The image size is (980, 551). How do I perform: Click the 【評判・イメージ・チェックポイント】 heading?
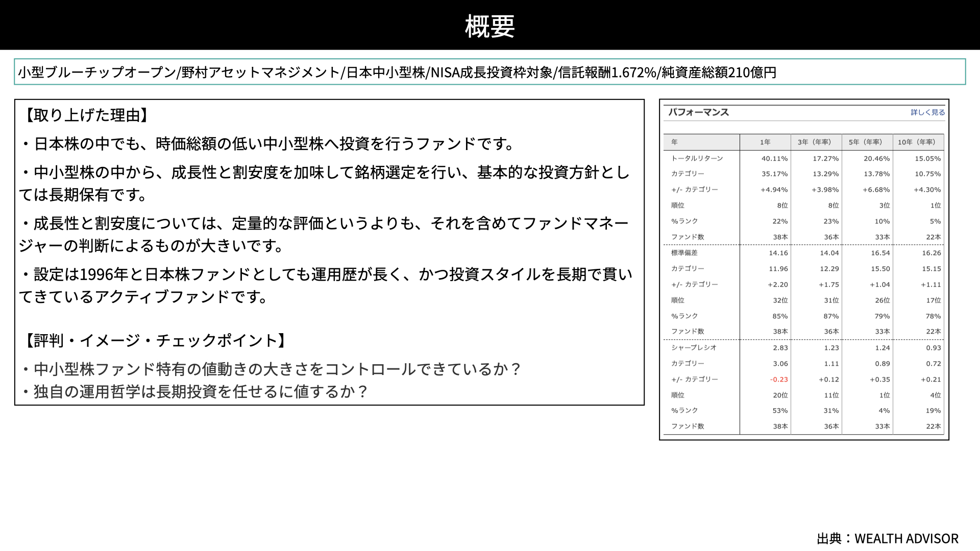[x=155, y=340]
